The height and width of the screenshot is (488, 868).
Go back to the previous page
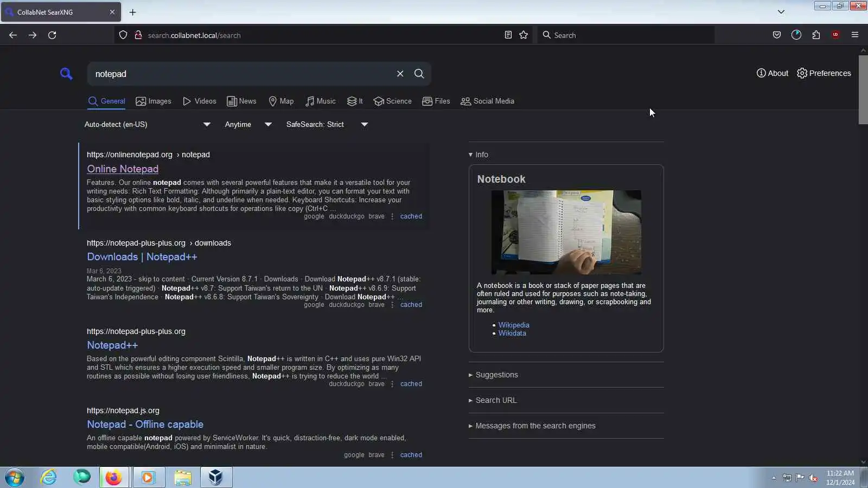(x=13, y=35)
